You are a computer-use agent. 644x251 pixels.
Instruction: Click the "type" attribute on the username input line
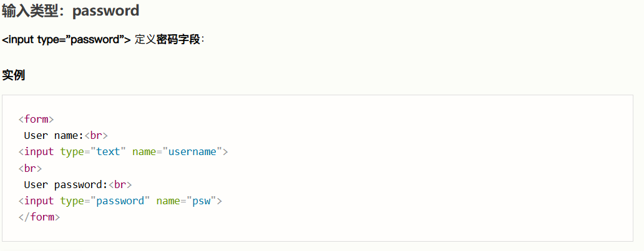(72, 151)
